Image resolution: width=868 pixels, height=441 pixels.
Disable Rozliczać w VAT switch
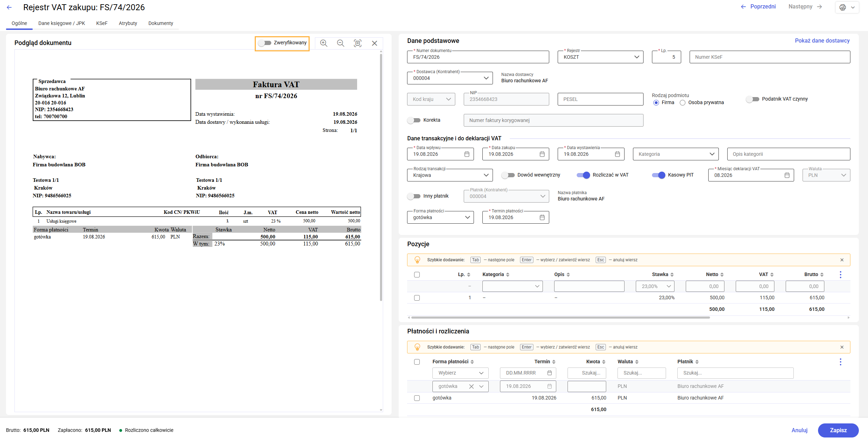583,175
